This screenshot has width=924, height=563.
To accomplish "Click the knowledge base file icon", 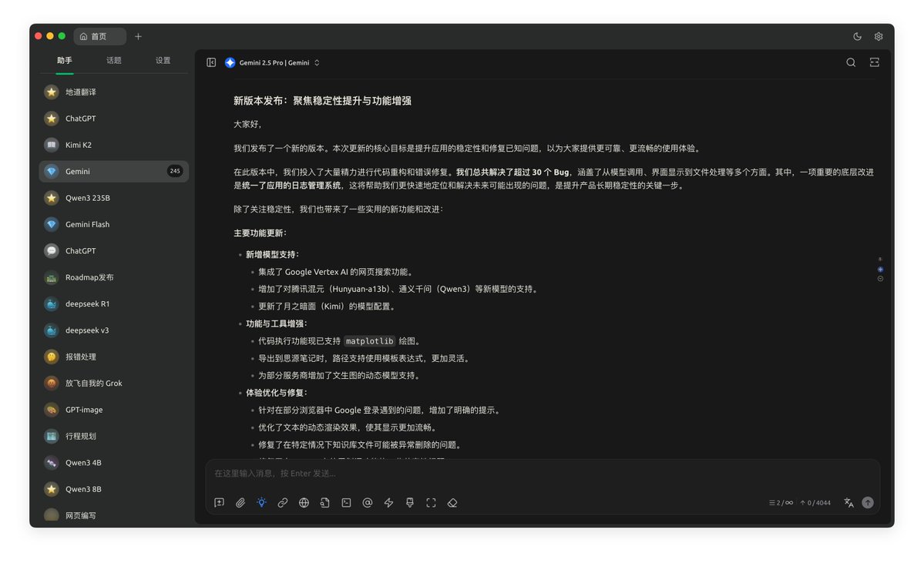I will pyautogui.click(x=325, y=502).
